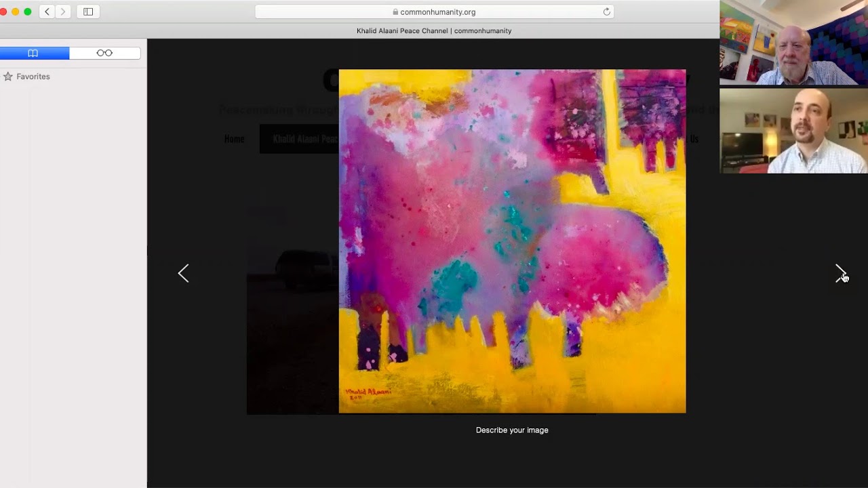Click the star icon beside Favorites

tap(8, 77)
